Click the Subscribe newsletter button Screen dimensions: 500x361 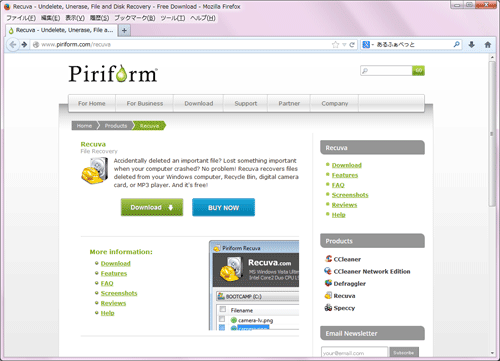click(403, 352)
